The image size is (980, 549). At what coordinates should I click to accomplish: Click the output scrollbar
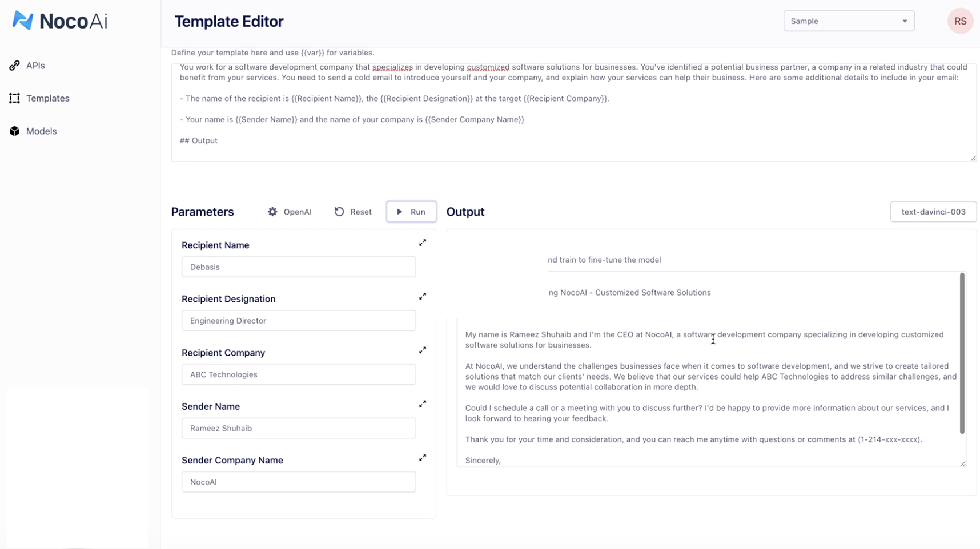pyautogui.click(x=962, y=353)
